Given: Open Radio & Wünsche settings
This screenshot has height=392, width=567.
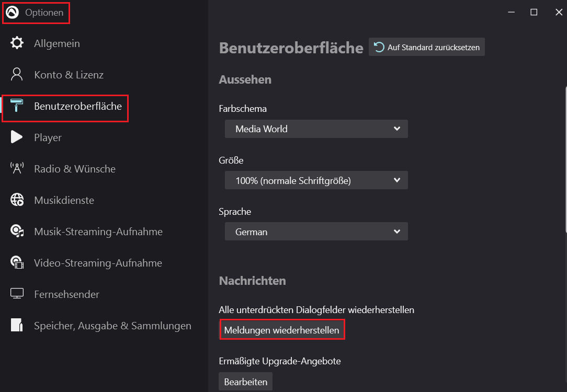Looking at the screenshot, I should click(x=104, y=169).
